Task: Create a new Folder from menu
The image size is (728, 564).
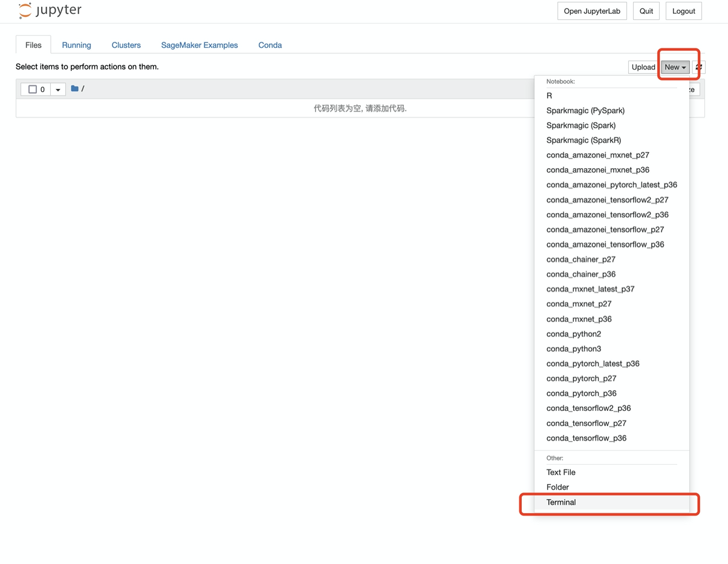Action: coord(557,487)
